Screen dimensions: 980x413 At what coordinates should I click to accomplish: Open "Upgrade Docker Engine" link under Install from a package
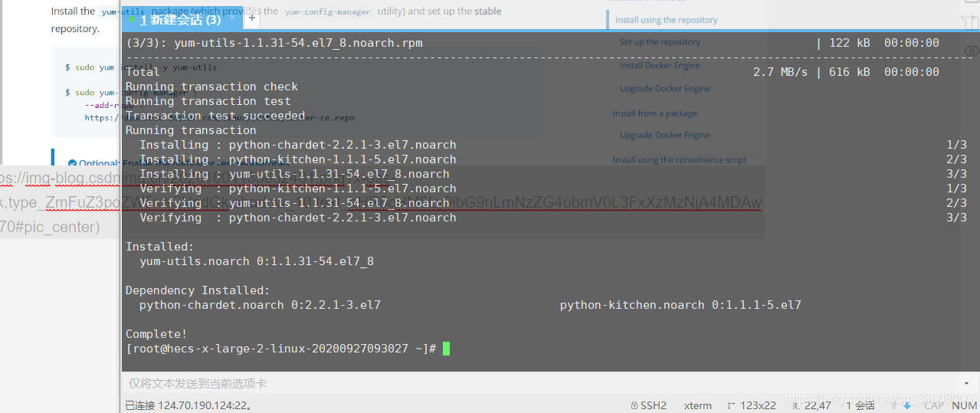665,135
